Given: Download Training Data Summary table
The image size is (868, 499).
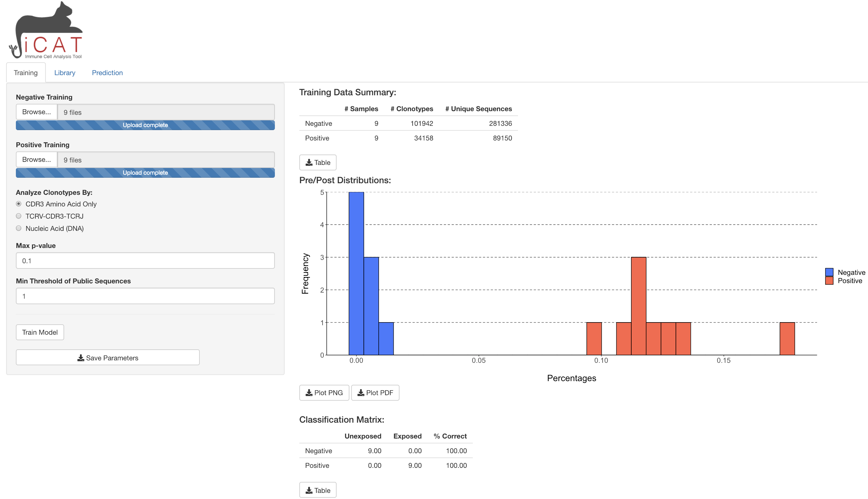Looking at the screenshot, I should click(x=318, y=162).
